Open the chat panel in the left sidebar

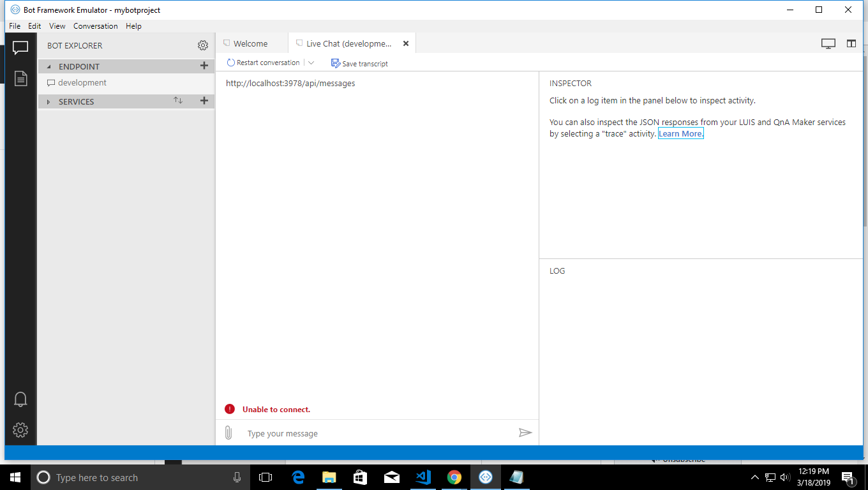(20, 47)
